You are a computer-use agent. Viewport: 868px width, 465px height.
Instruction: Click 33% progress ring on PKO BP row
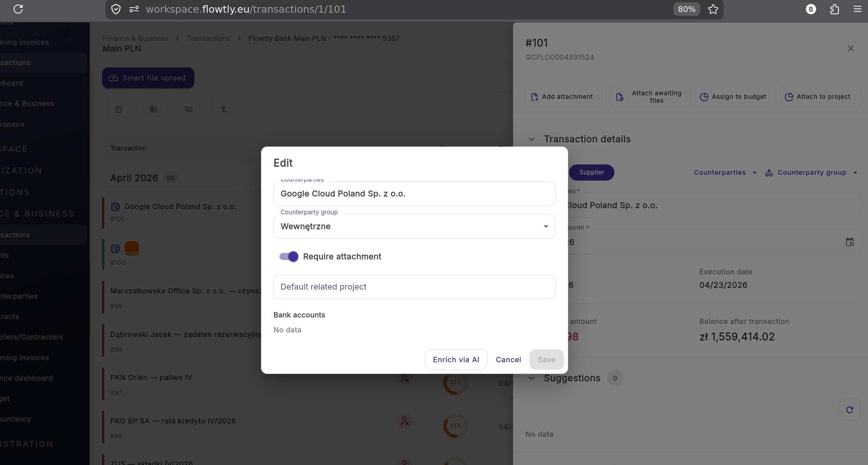(455, 425)
